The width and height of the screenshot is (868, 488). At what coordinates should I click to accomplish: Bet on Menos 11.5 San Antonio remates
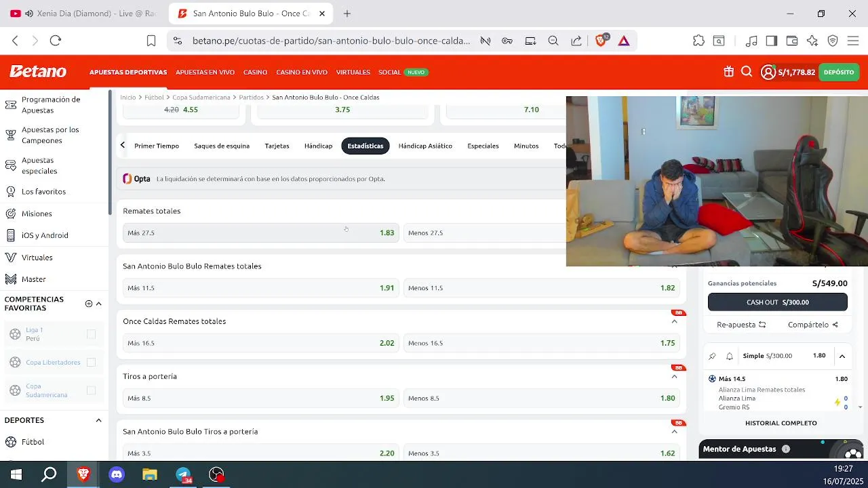tap(541, 288)
